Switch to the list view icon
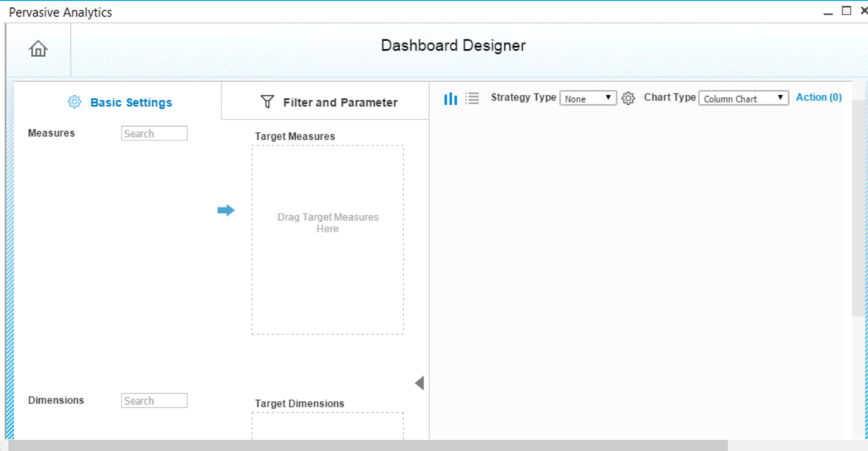Image resolution: width=868 pixels, height=451 pixels. (x=472, y=98)
